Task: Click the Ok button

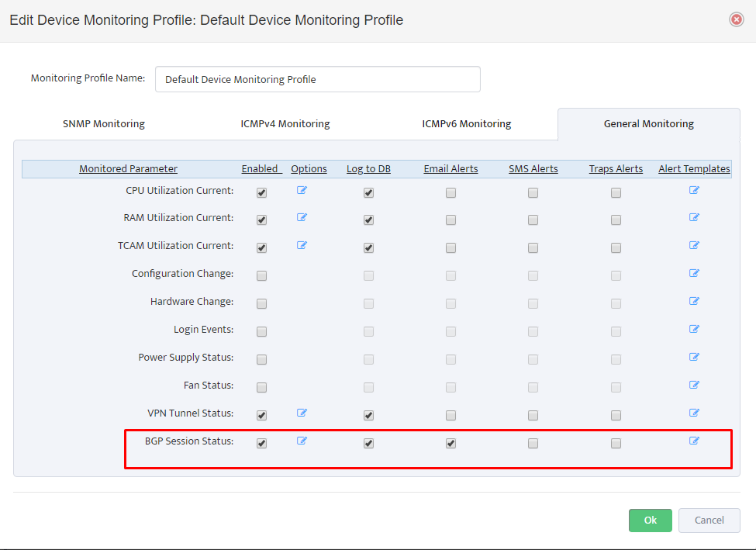Action: click(650, 520)
